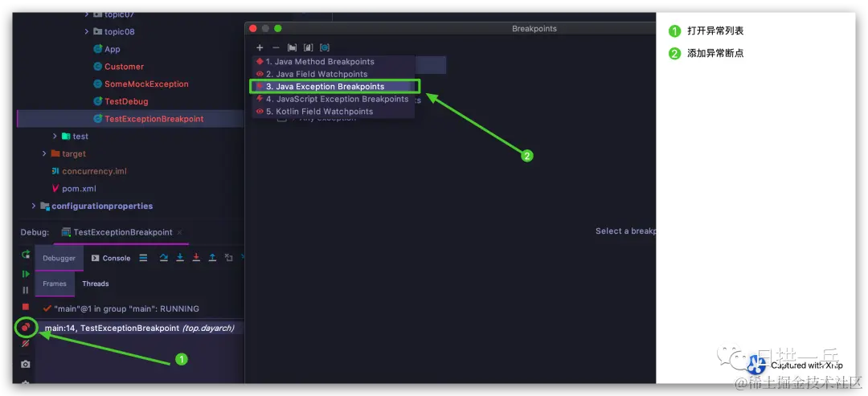Viewport: 868px width, 396px height.
Task: Click the Step Out icon
Action: tap(212, 258)
